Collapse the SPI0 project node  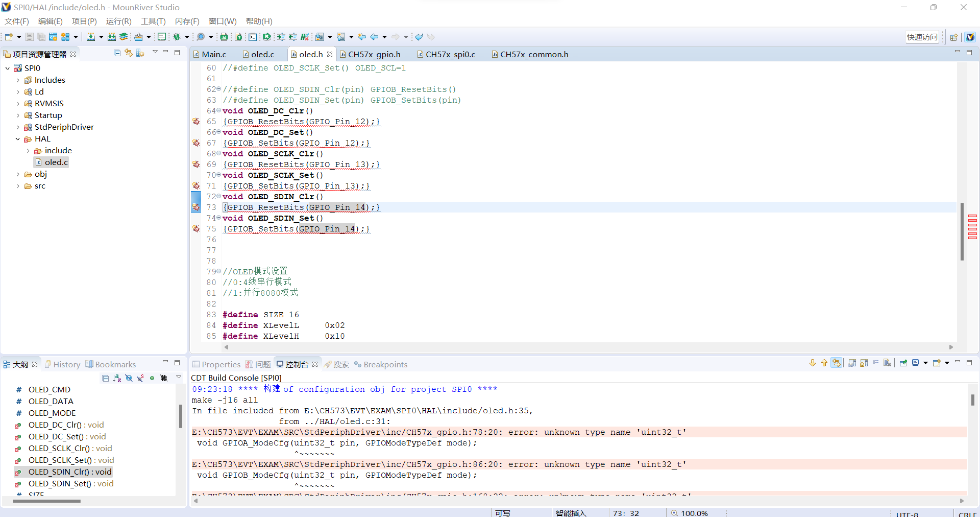[7, 68]
